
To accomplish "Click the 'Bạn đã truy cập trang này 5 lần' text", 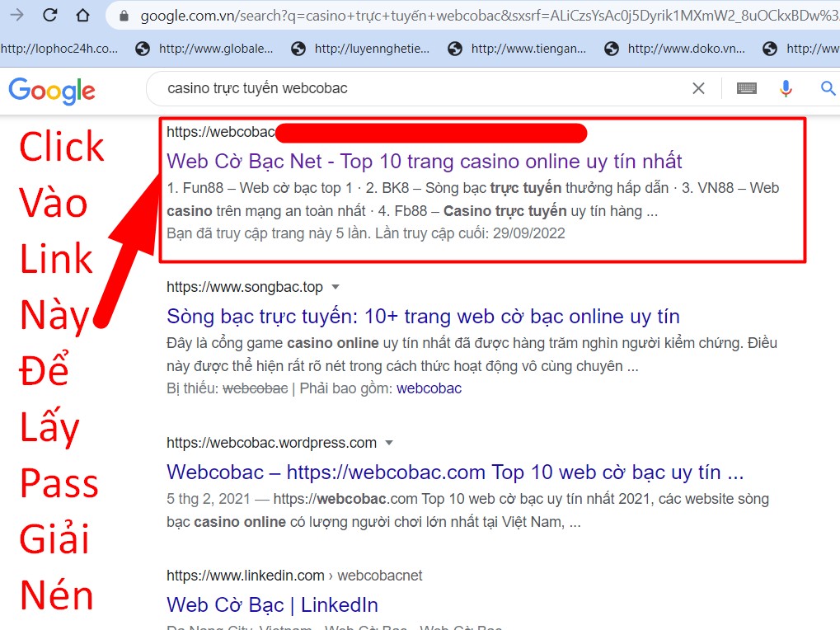I will (269, 233).
